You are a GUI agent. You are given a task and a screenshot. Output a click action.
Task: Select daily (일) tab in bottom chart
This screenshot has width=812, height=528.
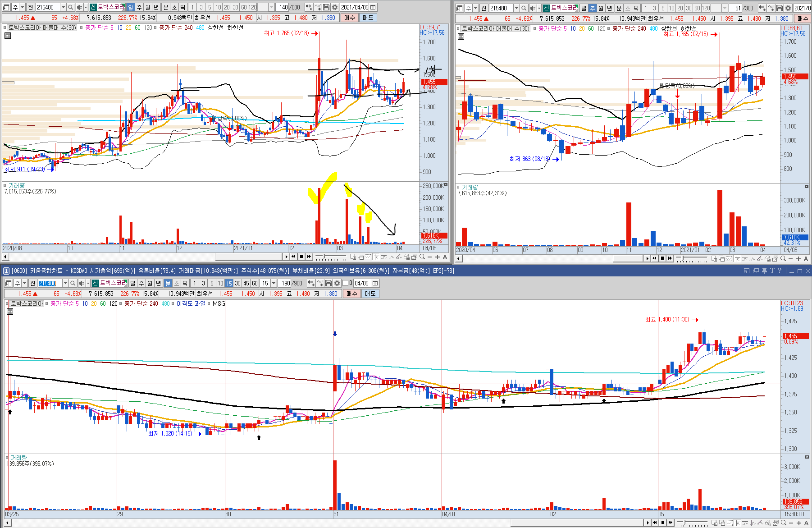click(132, 283)
